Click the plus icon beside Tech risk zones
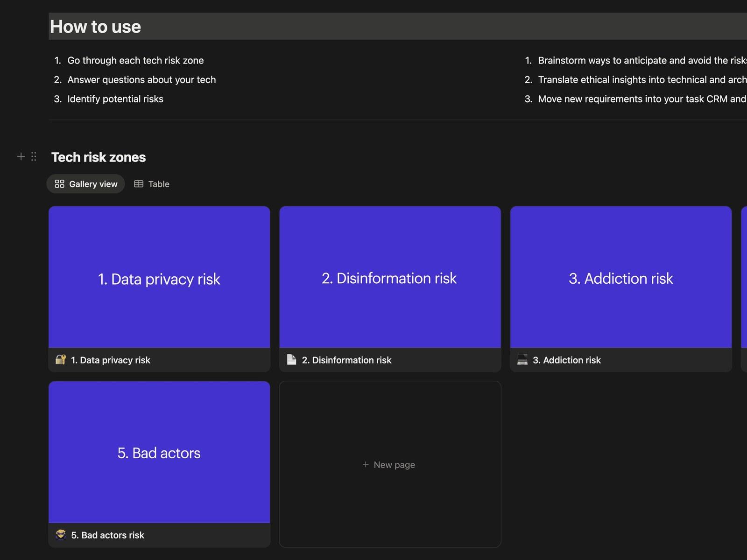747x560 pixels. 21,156
